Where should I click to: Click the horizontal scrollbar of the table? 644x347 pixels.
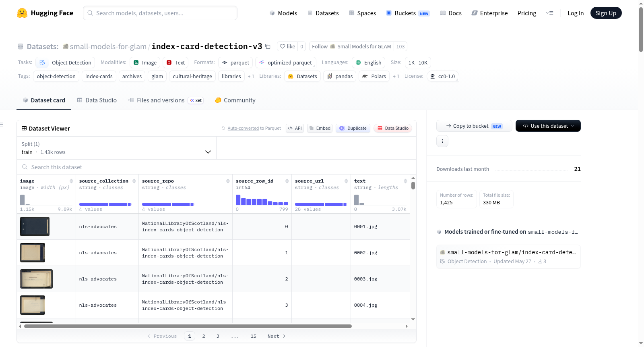188,326
